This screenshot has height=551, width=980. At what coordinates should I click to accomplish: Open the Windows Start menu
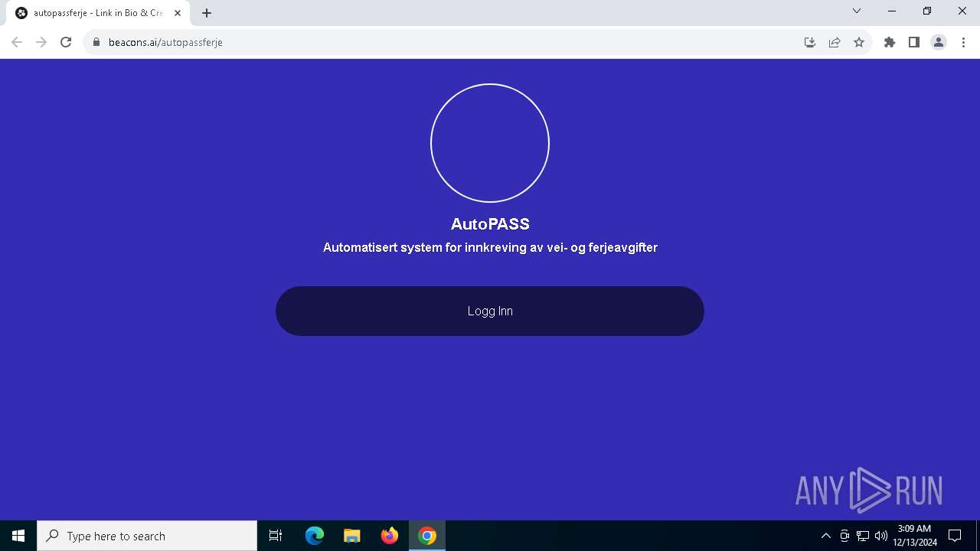click(x=18, y=536)
